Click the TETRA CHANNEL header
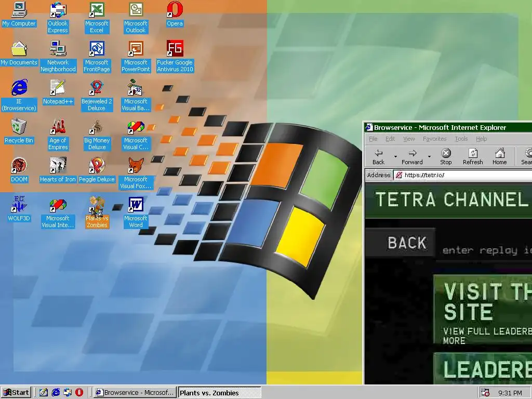Image resolution: width=532 pixels, height=399 pixels. tap(448, 200)
